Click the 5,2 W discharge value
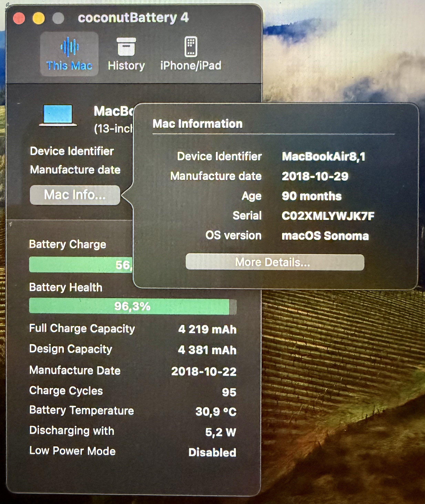This screenshot has height=504, width=425. tap(221, 432)
